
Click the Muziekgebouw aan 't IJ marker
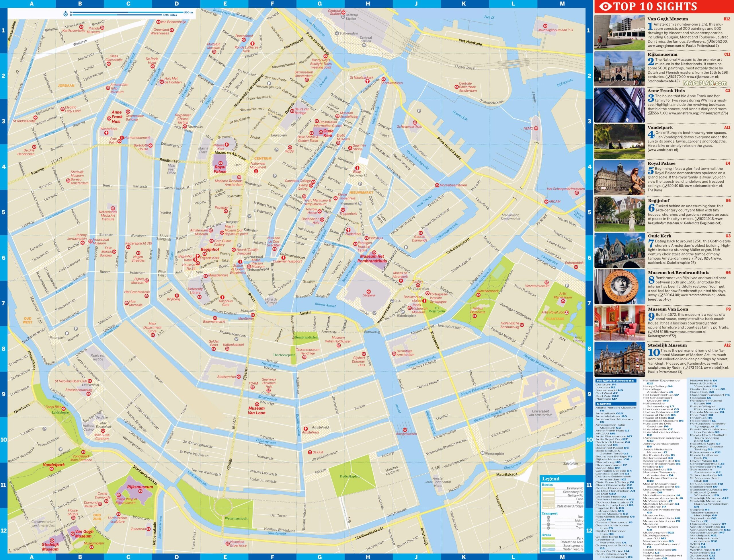point(545,26)
